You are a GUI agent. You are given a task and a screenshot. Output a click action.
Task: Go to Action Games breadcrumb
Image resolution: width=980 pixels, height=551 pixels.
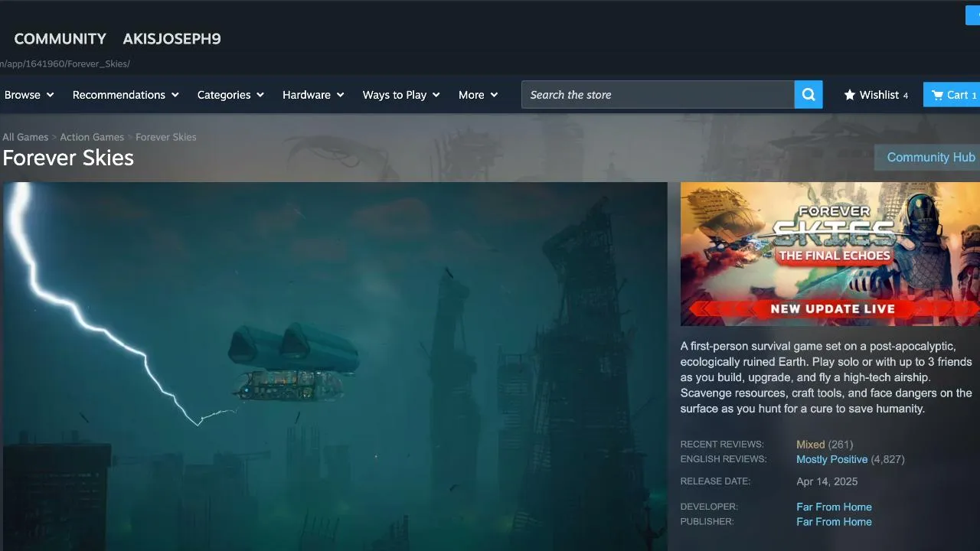(92, 137)
